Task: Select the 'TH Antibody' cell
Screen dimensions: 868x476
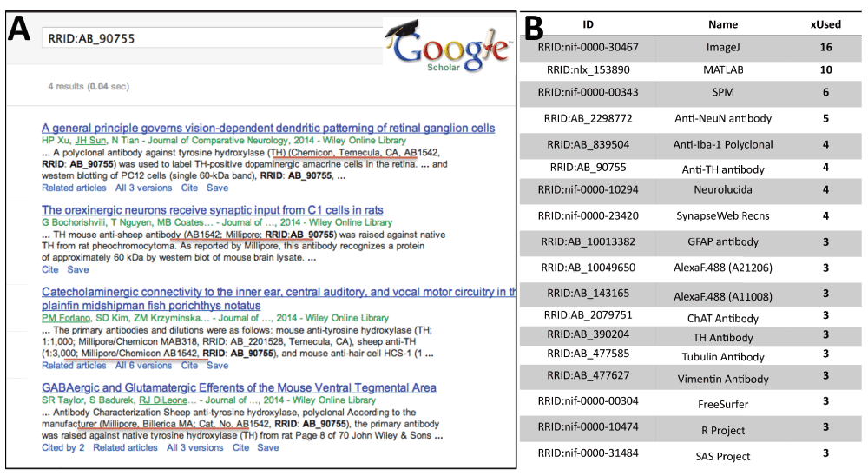Action: click(x=723, y=338)
